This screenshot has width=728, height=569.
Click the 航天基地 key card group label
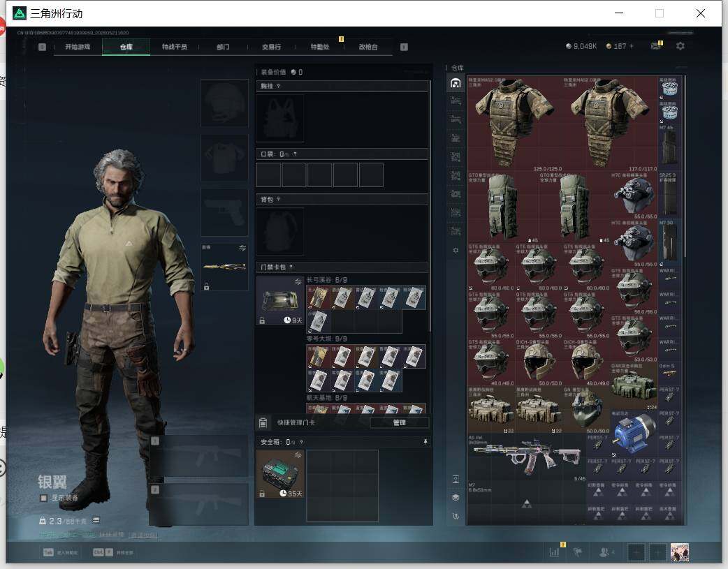[x=327, y=398]
